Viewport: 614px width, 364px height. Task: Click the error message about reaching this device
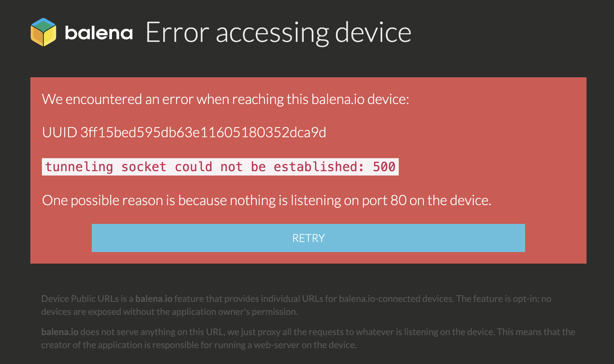pyautogui.click(x=226, y=99)
